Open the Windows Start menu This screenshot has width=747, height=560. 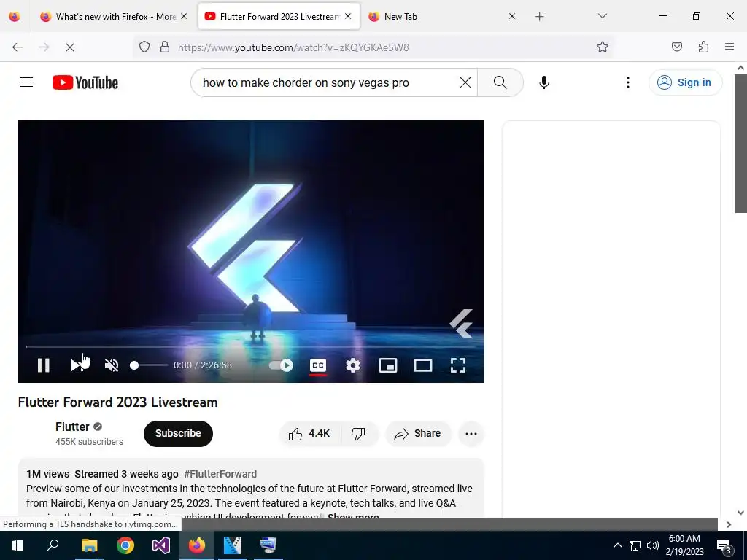coord(18,545)
